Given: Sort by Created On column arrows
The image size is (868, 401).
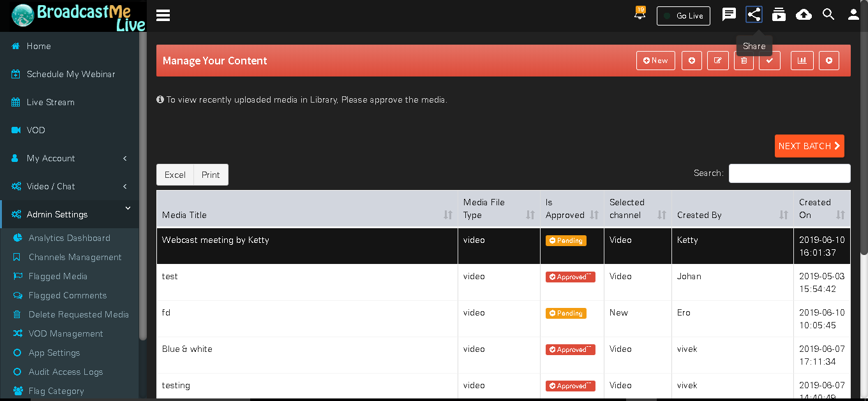Looking at the screenshot, I should pos(840,215).
